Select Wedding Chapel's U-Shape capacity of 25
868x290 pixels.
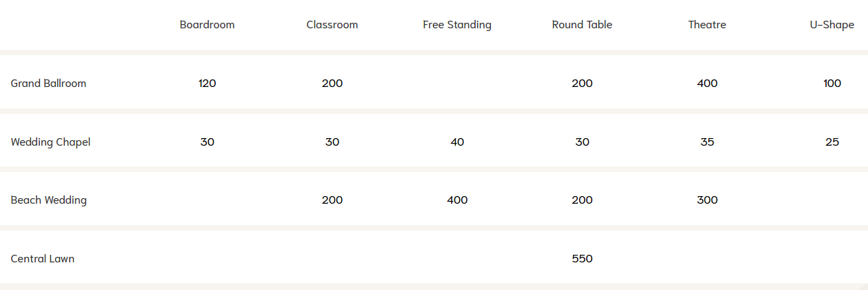pos(831,142)
